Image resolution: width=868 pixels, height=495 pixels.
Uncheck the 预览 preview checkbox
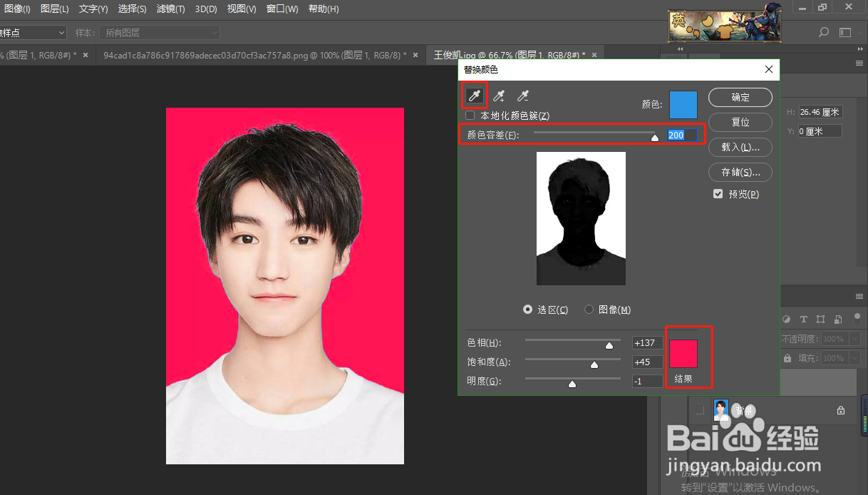[718, 194]
